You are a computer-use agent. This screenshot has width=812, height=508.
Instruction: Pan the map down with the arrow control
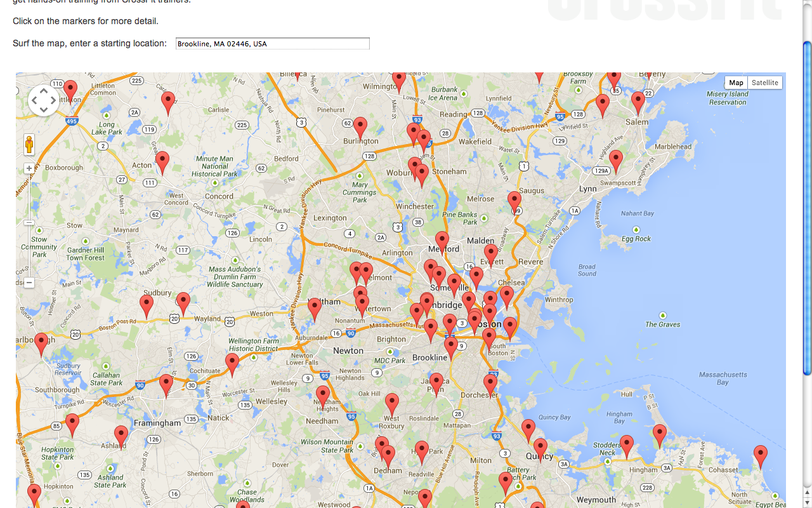(44, 110)
